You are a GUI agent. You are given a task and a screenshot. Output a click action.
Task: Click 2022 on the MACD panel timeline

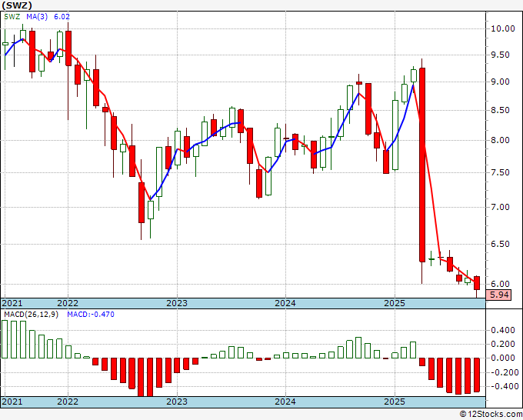point(68,402)
